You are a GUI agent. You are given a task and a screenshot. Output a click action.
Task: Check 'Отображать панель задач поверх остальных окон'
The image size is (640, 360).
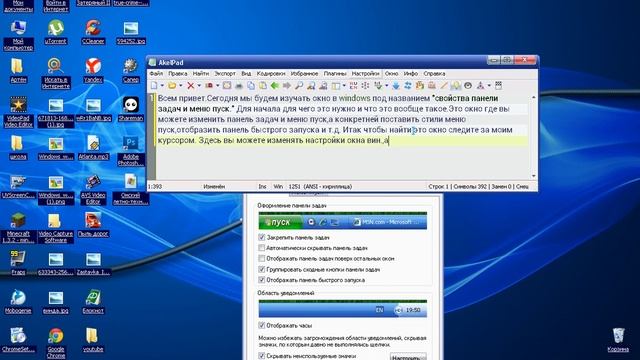tap(262, 258)
